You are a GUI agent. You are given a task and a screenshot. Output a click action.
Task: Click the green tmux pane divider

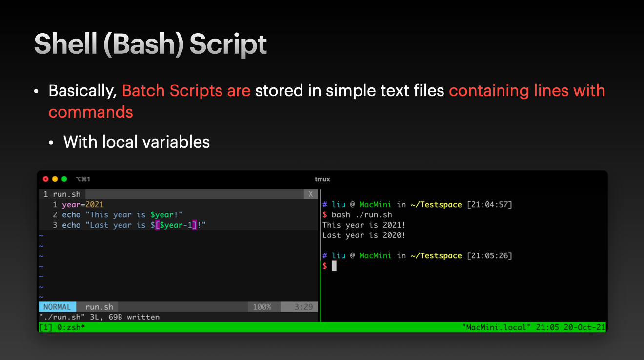coord(320,255)
